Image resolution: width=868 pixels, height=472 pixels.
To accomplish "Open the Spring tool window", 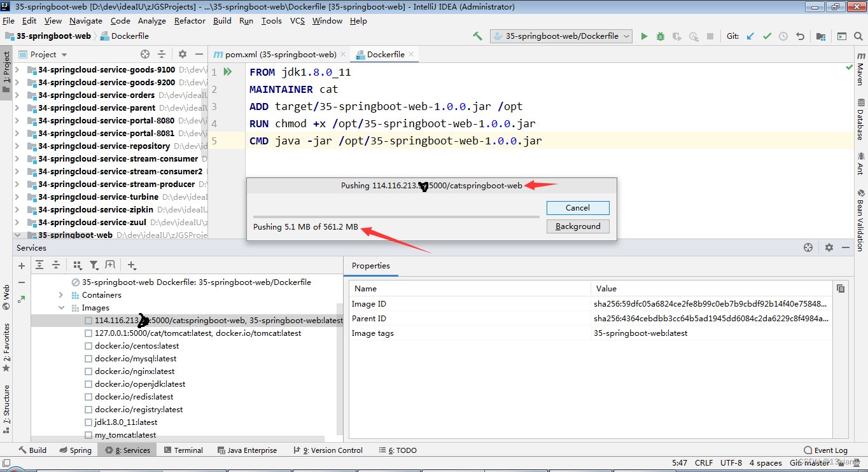I will pyautogui.click(x=75, y=450).
